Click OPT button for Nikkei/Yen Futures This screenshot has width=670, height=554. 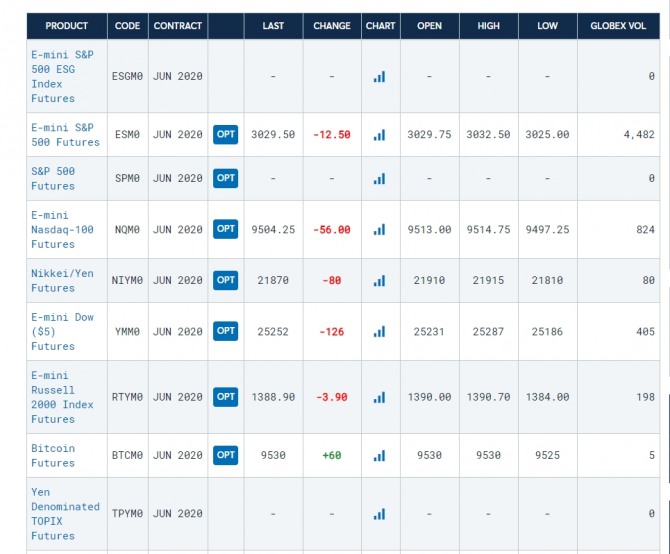(x=226, y=280)
